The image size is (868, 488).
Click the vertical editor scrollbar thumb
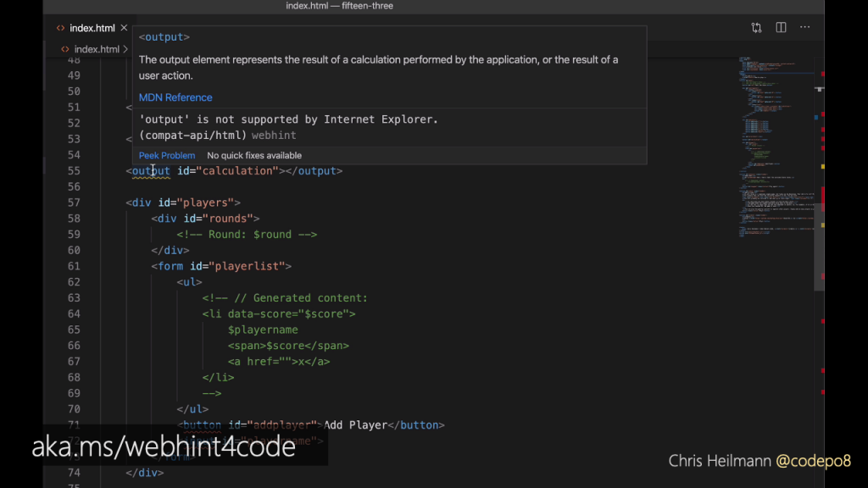click(819, 247)
